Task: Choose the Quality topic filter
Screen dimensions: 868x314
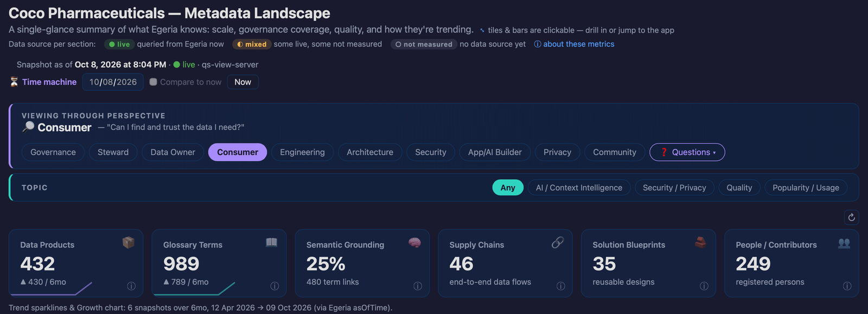Action: (x=739, y=187)
